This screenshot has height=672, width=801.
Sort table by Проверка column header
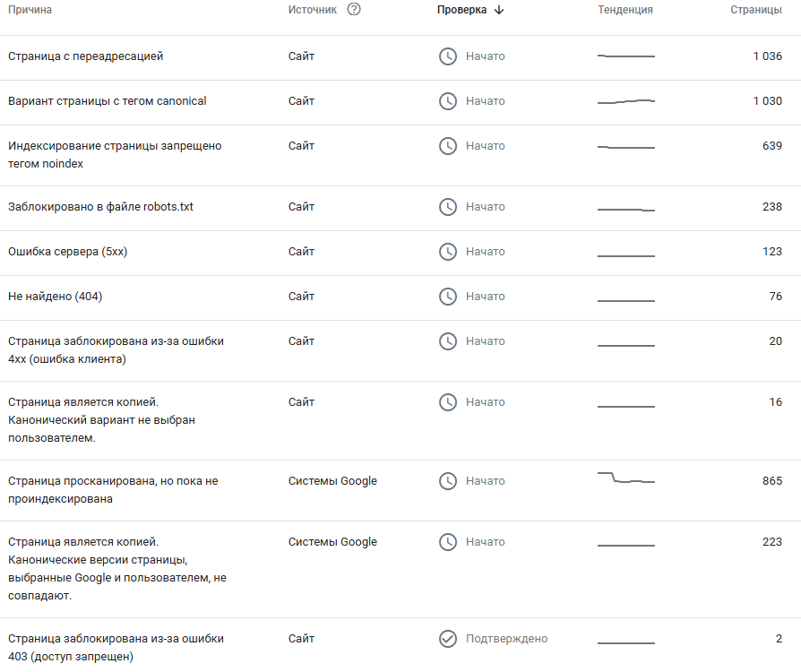(x=462, y=10)
